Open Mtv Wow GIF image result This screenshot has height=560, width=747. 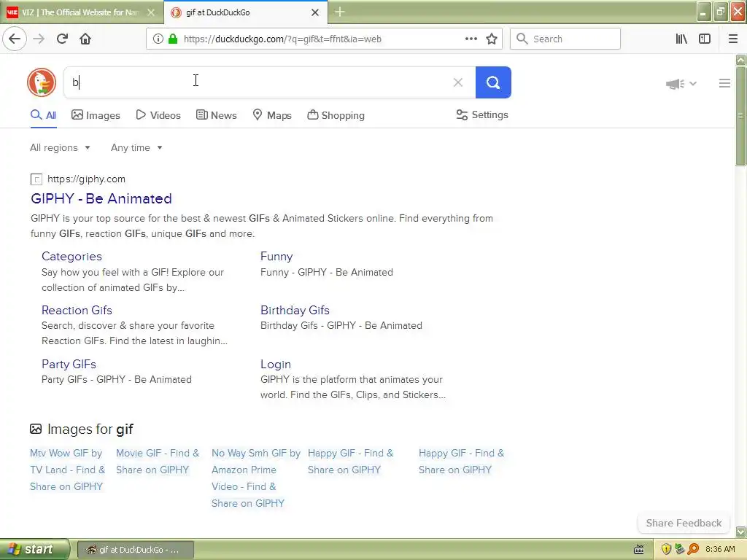click(x=67, y=470)
